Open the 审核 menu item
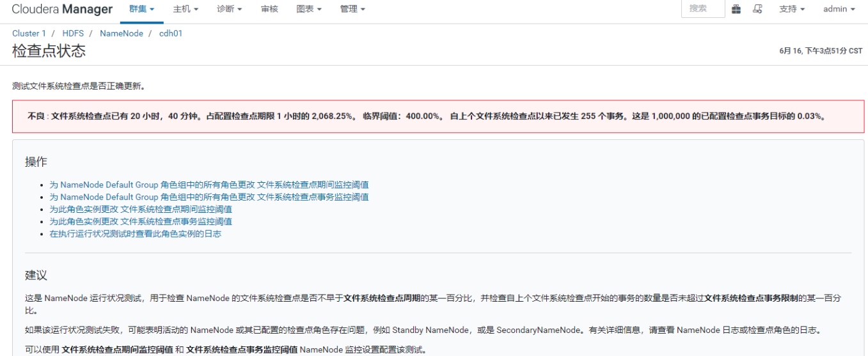Screen dimensions: 868x356 pos(269,9)
